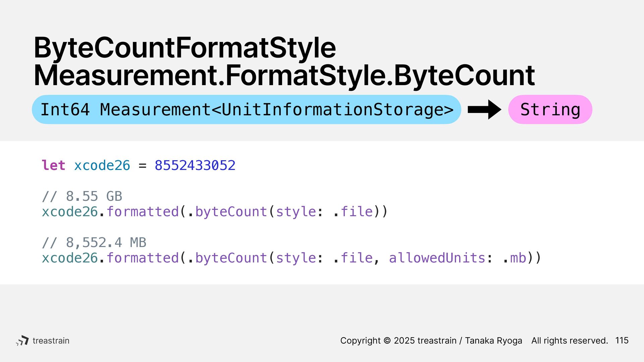Click the blue Int64 Measurement<UnitInformationStorage> pill
Viewport: 644px width, 362px height.
point(247,110)
